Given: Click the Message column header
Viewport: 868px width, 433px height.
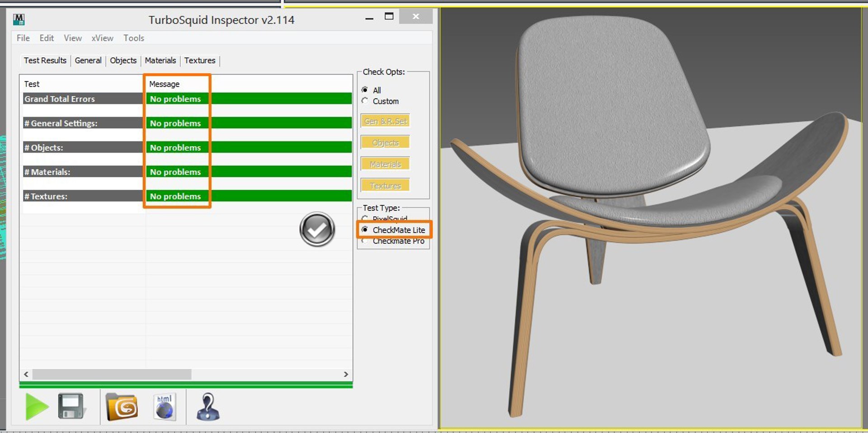Looking at the screenshot, I should pyautogui.click(x=164, y=84).
